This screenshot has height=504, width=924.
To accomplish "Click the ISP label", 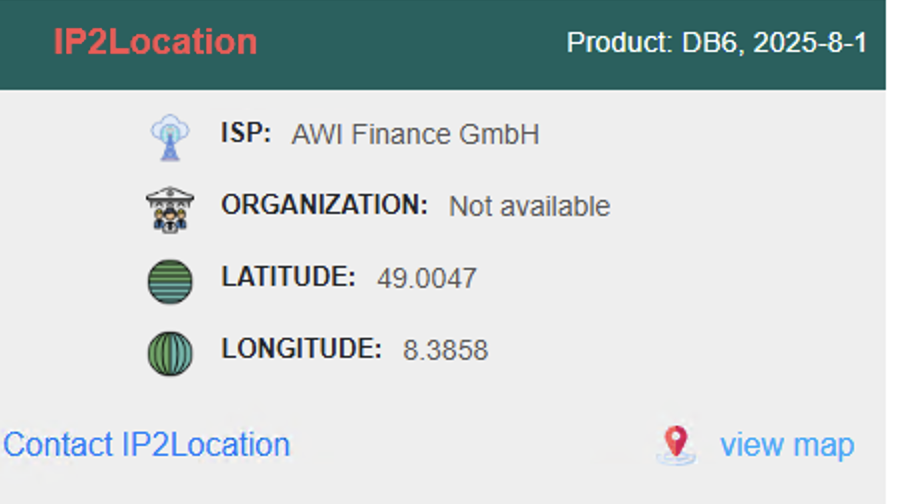I will tap(246, 133).
